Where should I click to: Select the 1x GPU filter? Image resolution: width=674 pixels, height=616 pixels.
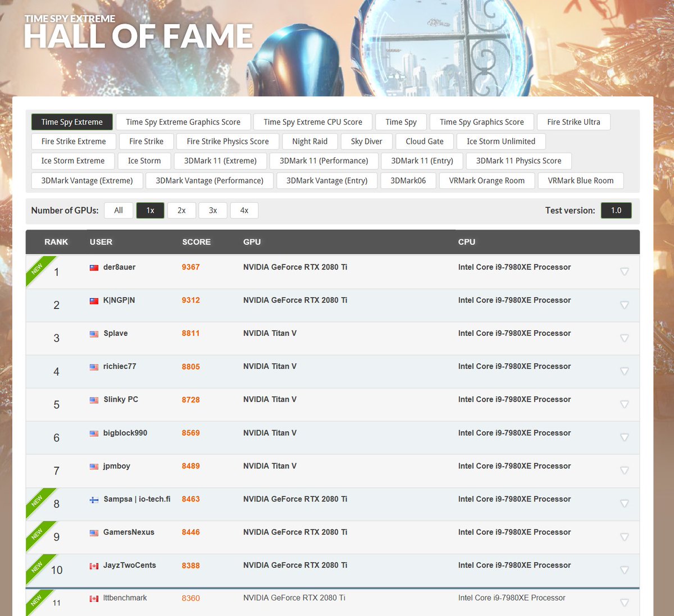click(x=150, y=211)
